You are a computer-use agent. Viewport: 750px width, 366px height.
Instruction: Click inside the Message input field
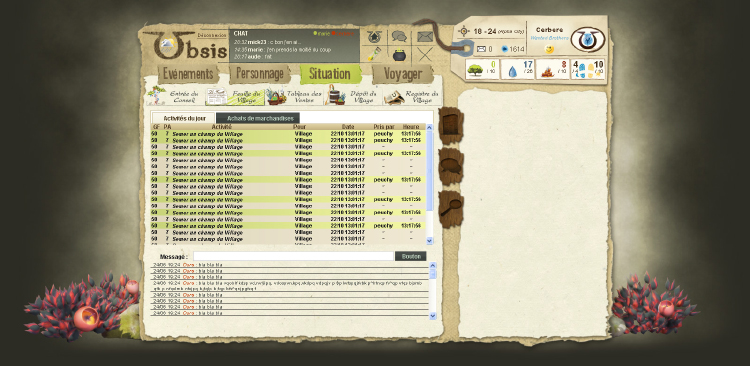point(293,256)
